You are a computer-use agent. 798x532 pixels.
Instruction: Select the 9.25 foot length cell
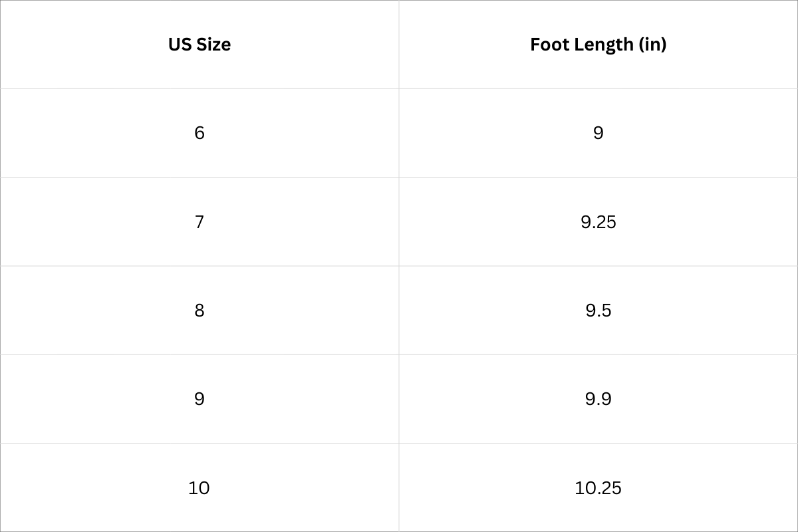[598, 221]
